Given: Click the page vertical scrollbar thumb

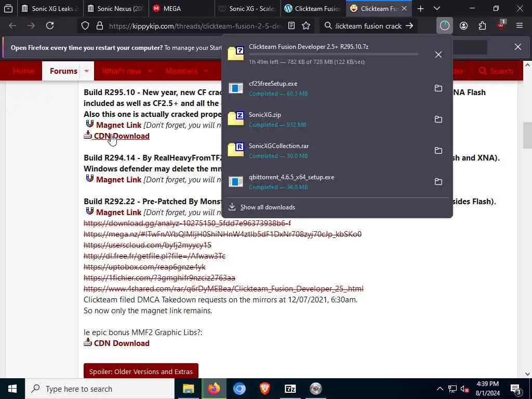Looking at the screenshot, I should [527, 136].
